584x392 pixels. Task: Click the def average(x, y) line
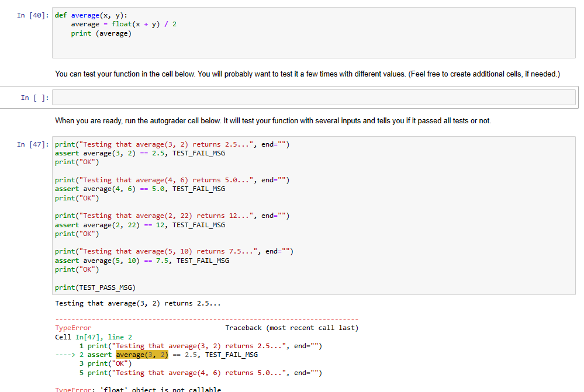click(x=99, y=15)
